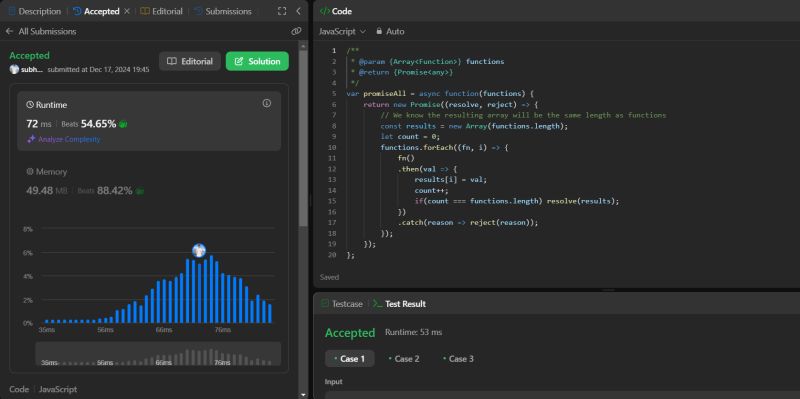Image resolution: width=800 pixels, height=399 pixels.
Task: Select Case 2 in test results
Action: (x=404, y=359)
